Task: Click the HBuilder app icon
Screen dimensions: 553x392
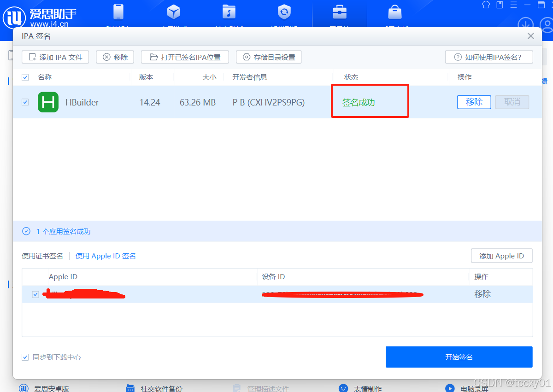Action: 48,102
